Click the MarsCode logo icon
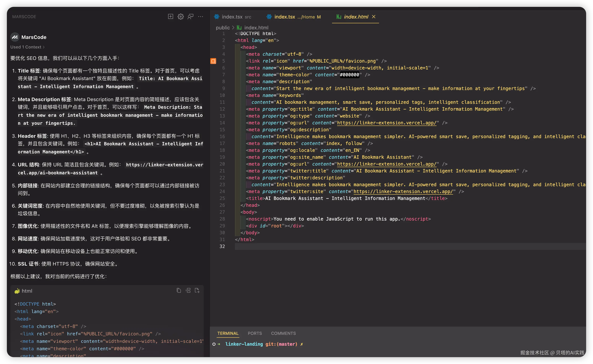Image resolution: width=593 pixels, height=364 pixels. [15, 37]
